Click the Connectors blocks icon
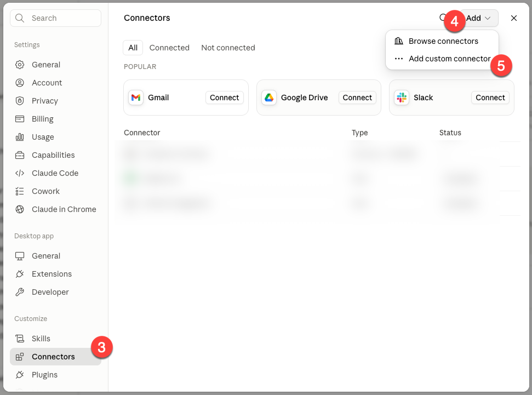 coord(20,357)
